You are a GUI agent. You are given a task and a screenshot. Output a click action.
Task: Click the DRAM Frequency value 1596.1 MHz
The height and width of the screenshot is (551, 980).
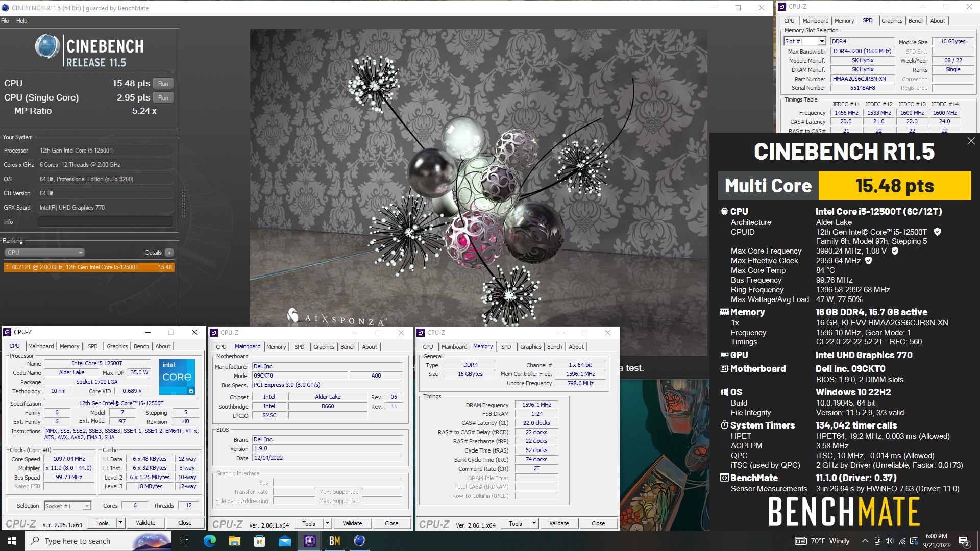click(536, 405)
